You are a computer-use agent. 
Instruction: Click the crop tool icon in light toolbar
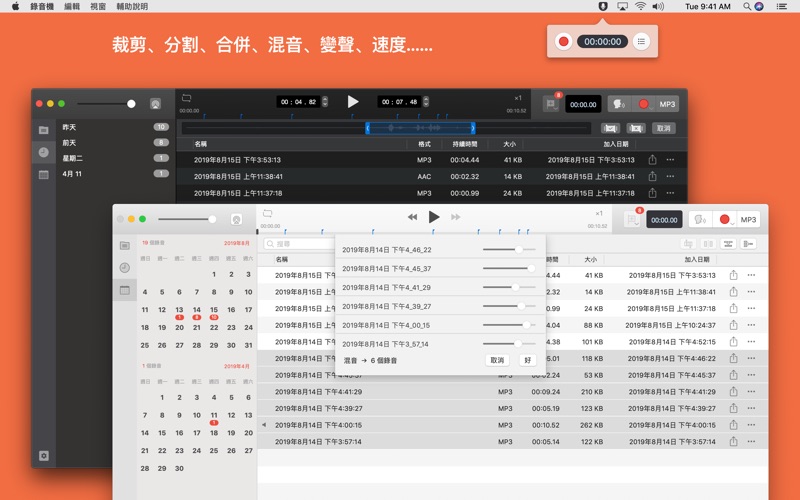(688, 244)
